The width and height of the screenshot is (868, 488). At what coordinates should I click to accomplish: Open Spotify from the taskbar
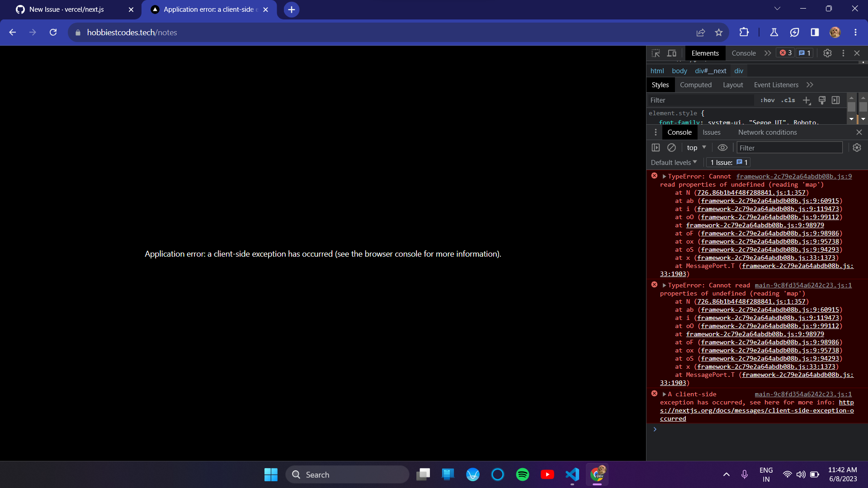[522, 474]
